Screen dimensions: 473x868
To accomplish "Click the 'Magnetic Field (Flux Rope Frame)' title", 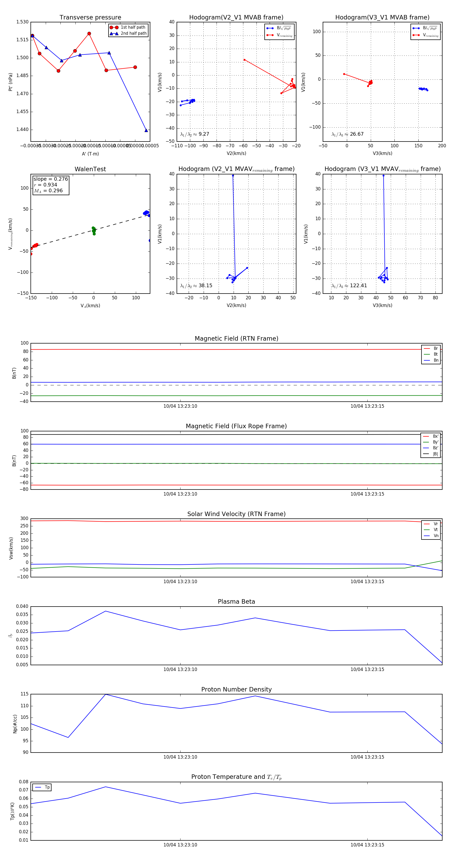I will pyautogui.click(x=236, y=426).
